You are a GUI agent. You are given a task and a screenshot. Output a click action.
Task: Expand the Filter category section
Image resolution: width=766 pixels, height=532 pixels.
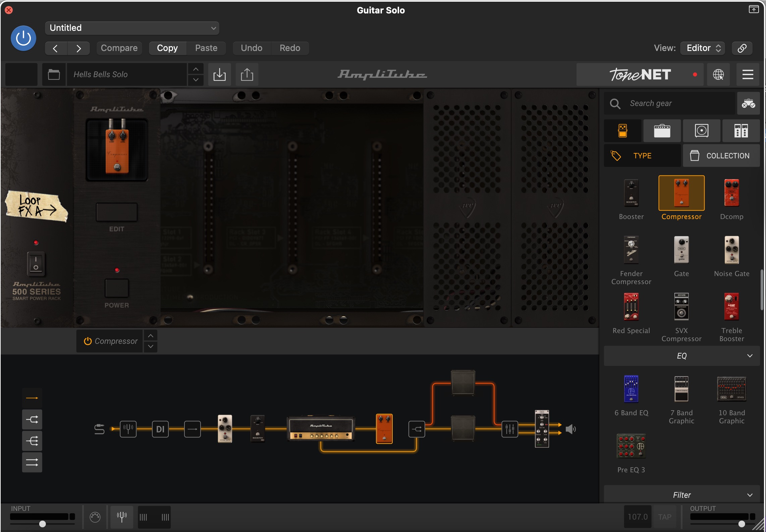tap(682, 495)
